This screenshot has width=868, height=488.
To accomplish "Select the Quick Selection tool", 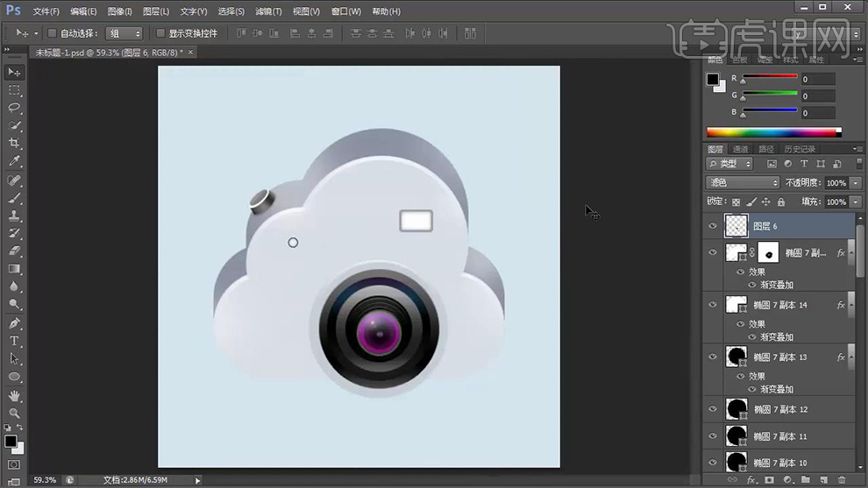I will click(14, 125).
